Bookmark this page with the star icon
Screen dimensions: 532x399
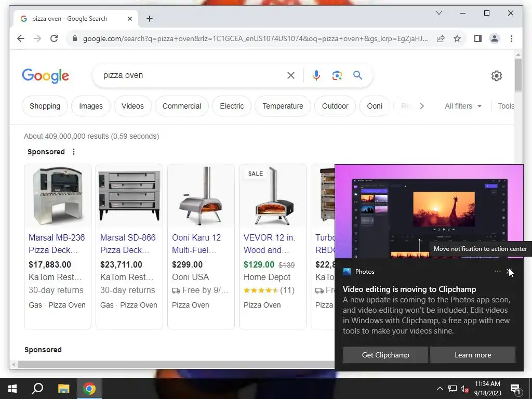pyautogui.click(x=457, y=38)
